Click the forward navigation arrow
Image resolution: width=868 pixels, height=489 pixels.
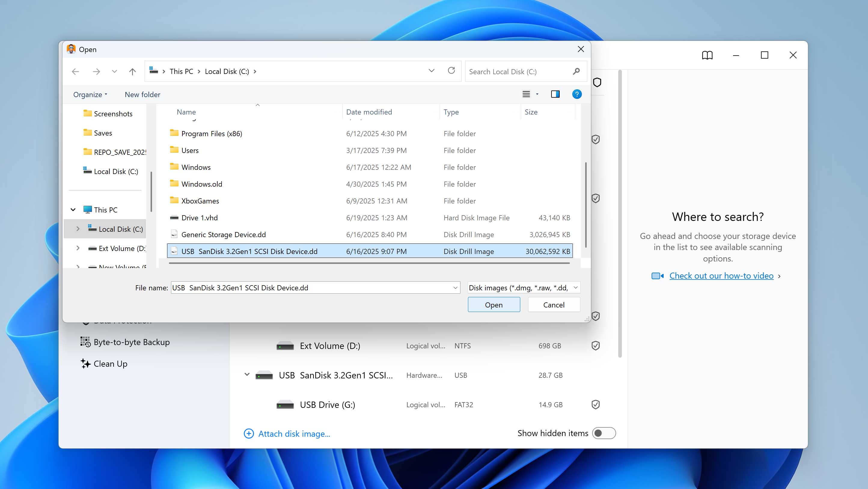point(96,72)
